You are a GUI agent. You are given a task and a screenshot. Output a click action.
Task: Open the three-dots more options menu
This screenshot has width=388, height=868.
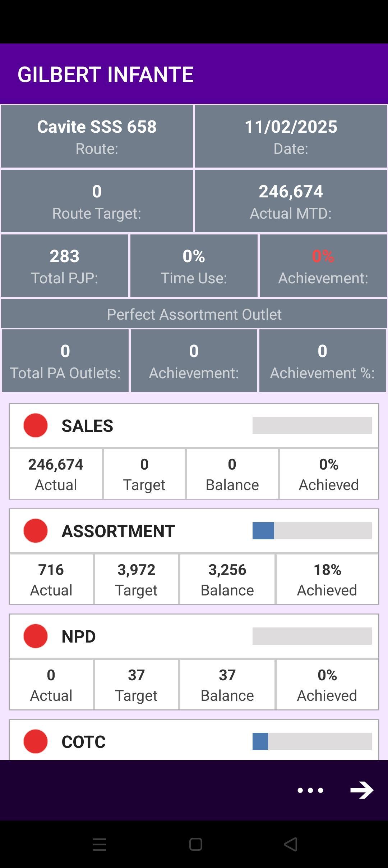click(310, 790)
